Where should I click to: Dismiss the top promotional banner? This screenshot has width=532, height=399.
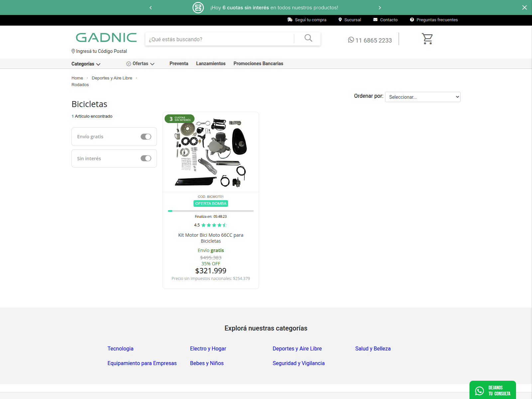pos(524,7)
